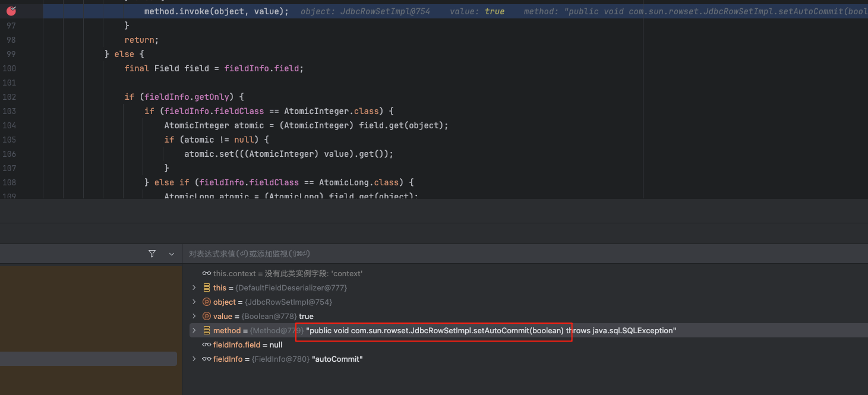Select {DefaultFieldDeserializer@777} value text
868x395 pixels.
tap(291, 287)
